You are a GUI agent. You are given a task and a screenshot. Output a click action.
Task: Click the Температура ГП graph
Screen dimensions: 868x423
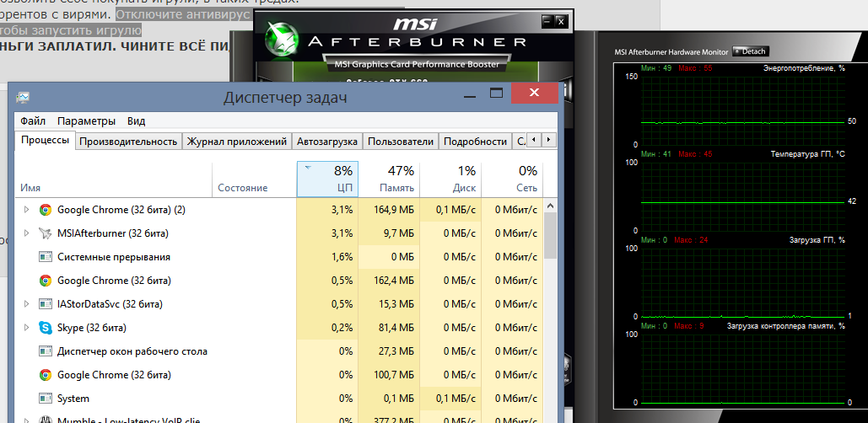tap(743, 196)
